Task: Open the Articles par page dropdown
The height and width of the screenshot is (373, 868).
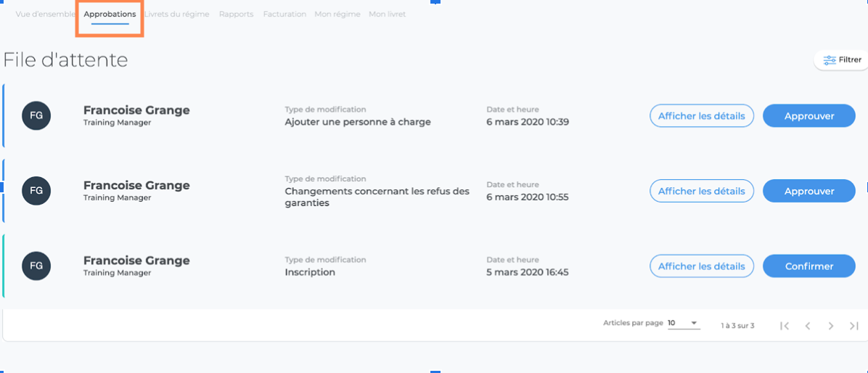Action: [684, 323]
